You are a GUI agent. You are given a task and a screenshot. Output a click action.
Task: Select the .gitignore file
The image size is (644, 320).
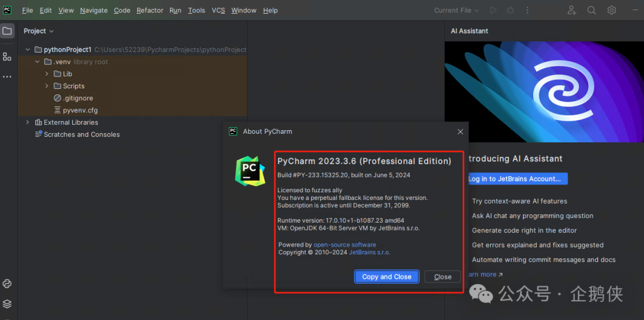click(x=132, y=99)
